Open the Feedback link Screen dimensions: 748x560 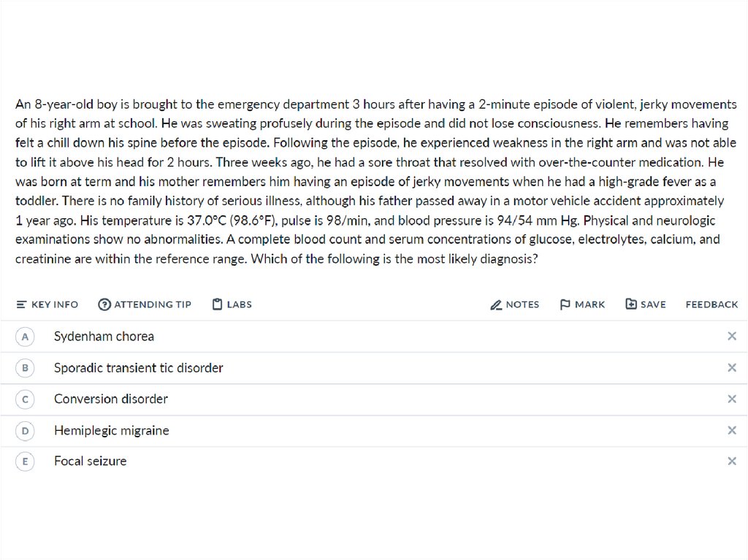(711, 304)
